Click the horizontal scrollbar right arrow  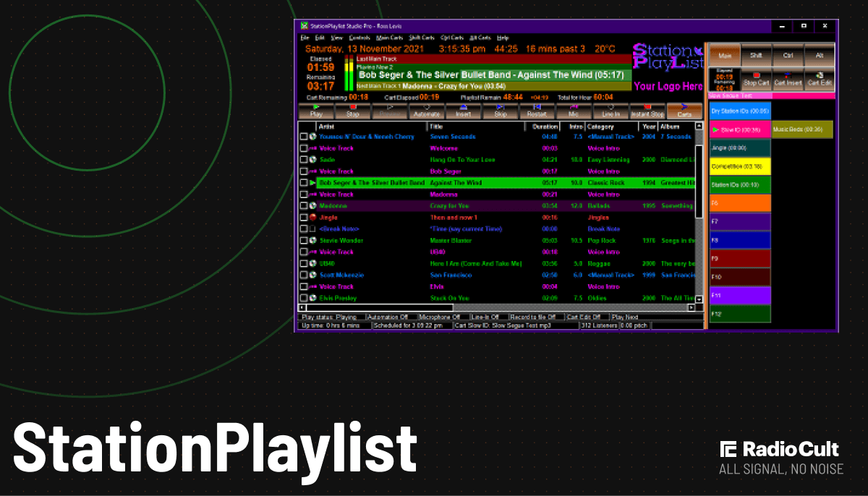click(691, 307)
